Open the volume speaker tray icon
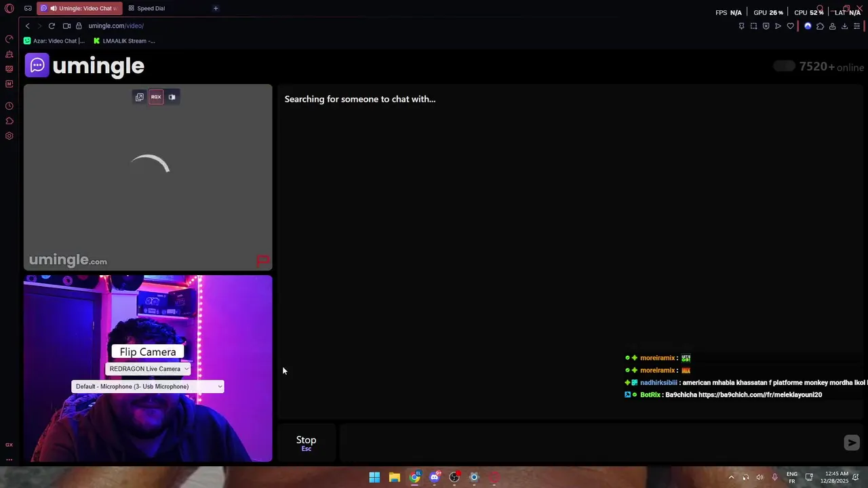The width and height of the screenshot is (868, 488). pos(759,477)
